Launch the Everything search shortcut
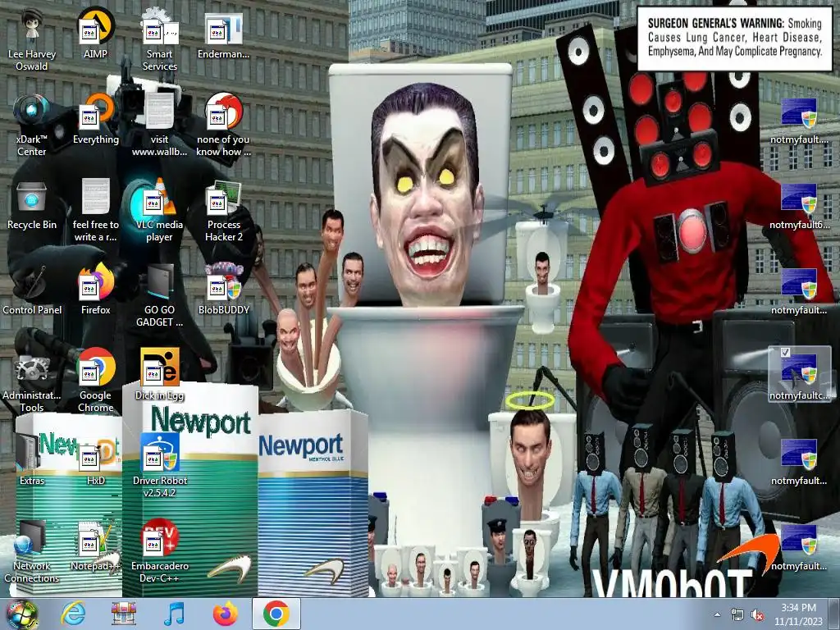The height and width of the screenshot is (630, 840). point(95,119)
